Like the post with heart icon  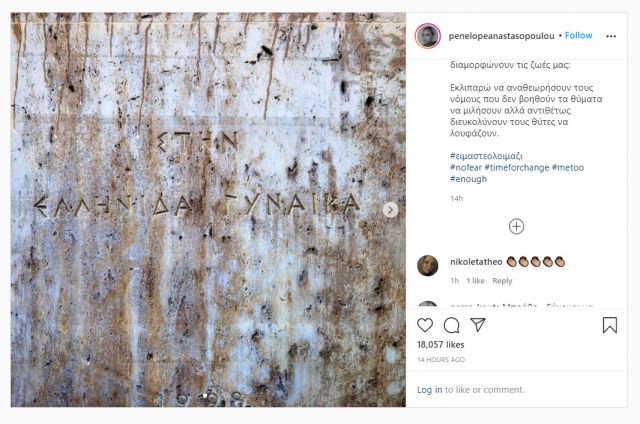(x=425, y=325)
